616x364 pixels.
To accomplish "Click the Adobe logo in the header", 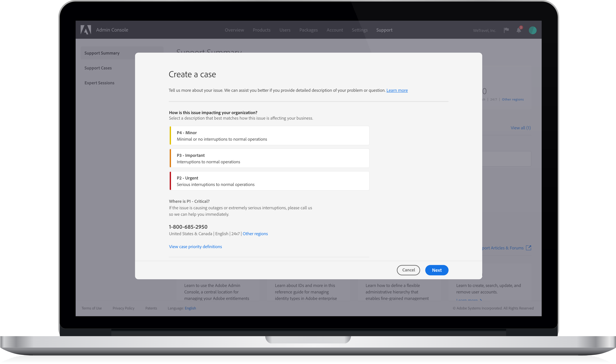I will point(86,30).
